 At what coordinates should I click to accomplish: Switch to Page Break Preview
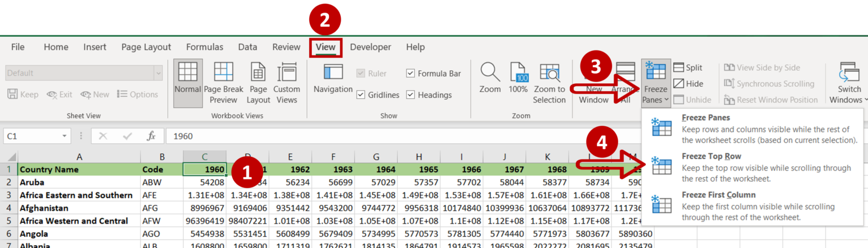[x=223, y=72]
